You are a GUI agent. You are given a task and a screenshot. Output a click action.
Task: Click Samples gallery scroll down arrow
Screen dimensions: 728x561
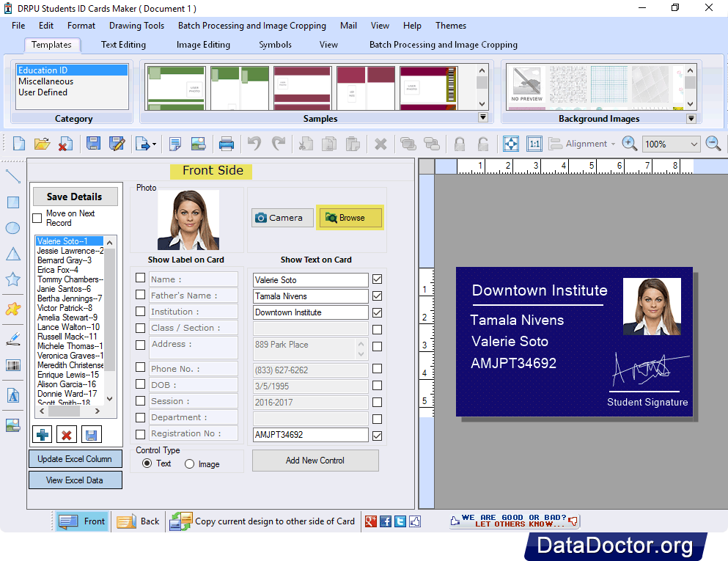point(482,104)
